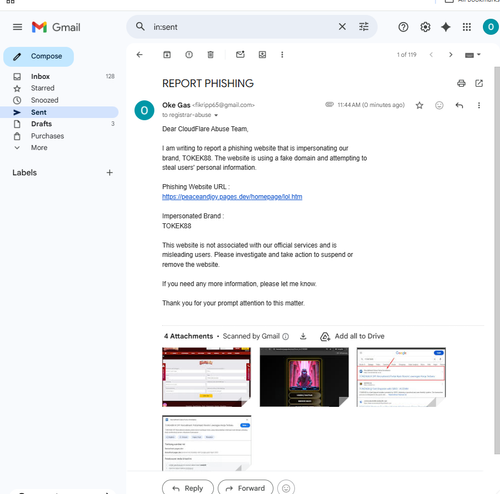Click emoji reaction button beside Forward

286,488
